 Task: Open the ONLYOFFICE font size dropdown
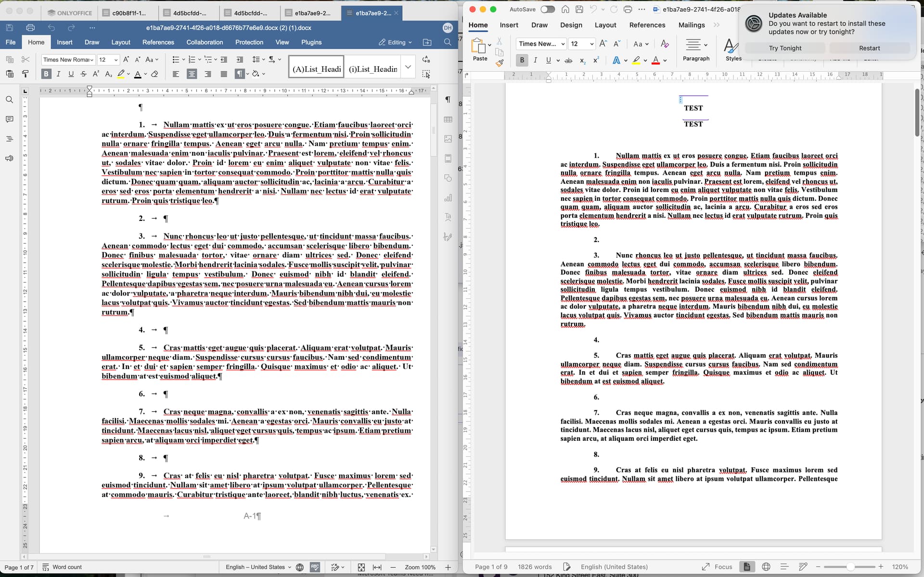point(116,60)
